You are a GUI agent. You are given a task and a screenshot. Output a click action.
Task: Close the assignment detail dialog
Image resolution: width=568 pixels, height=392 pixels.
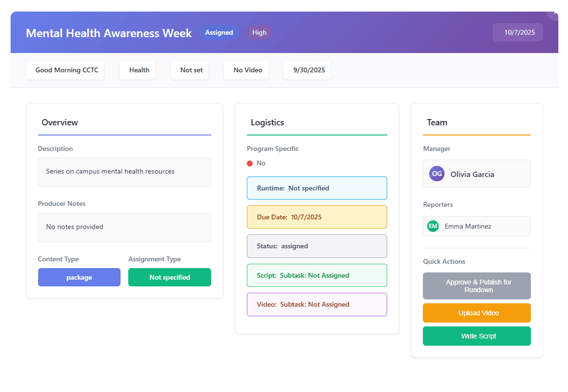554,14
